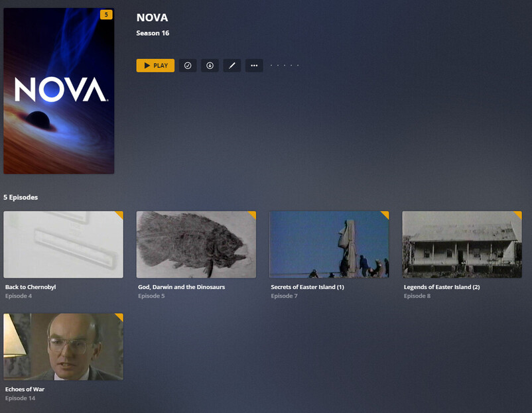
Task: Open the edit pencil icon
Action: pyautogui.click(x=232, y=66)
